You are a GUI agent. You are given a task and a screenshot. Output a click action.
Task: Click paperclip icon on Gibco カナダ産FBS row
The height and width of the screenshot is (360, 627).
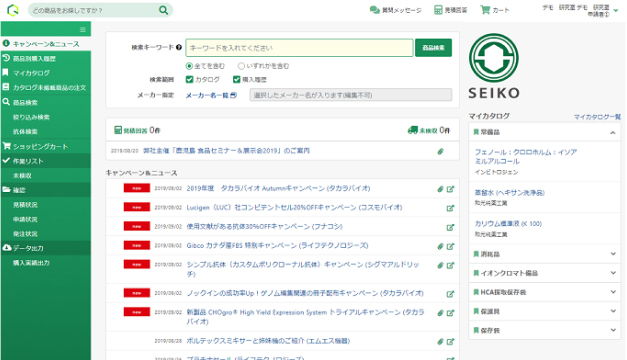pos(440,246)
